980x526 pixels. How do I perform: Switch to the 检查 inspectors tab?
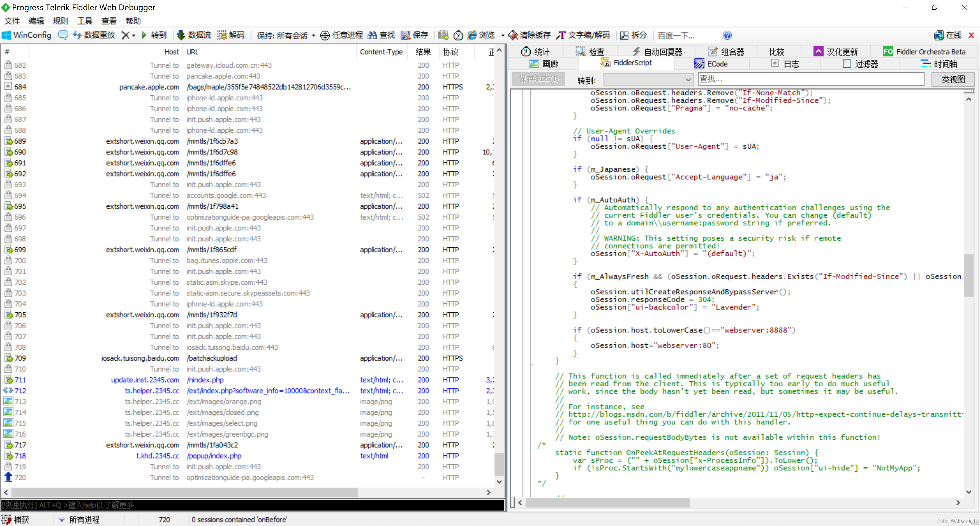pos(591,51)
